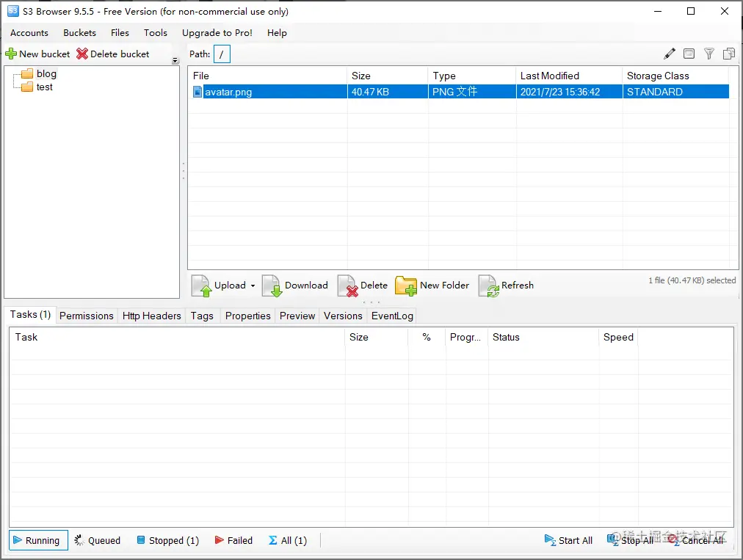This screenshot has height=560, width=743.
Task: Click the funnel filter icon
Action: click(709, 54)
